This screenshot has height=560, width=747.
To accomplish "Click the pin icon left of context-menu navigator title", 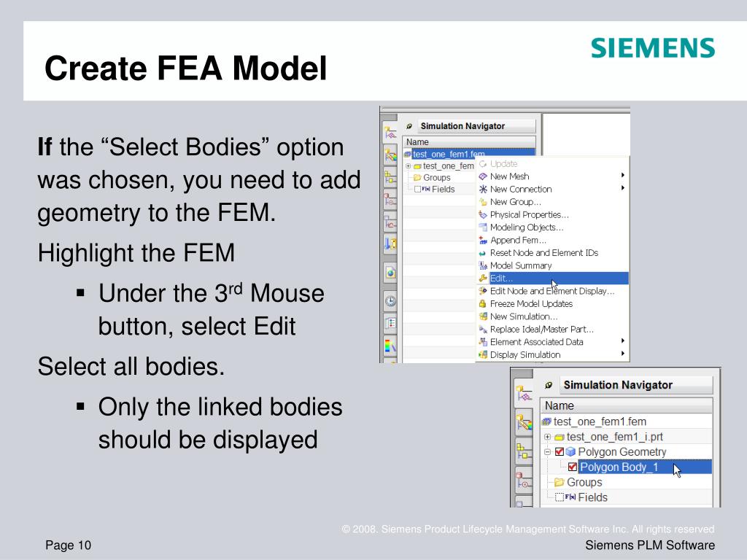I will click(x=409, y=126).
